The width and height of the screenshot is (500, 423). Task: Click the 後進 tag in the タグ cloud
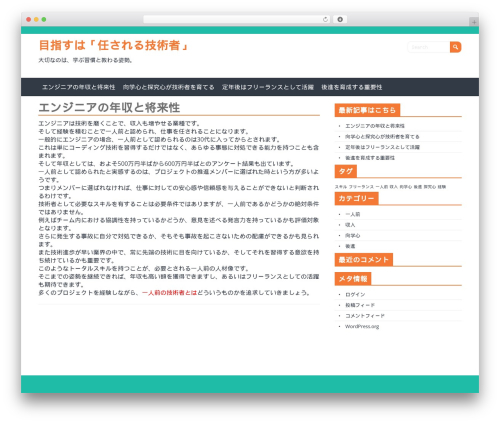pos(418,187)
